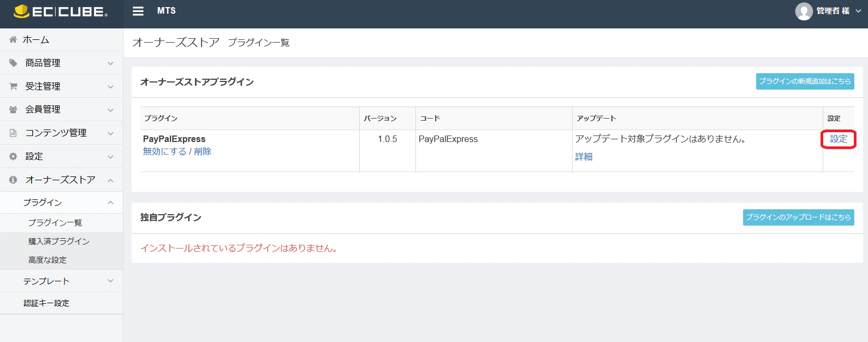The height and width of the screenshot is (342, 868).
Task: Click 設定 link for PayPalExpress plugin
Action: pyautogui.click(x=839, y=139)
